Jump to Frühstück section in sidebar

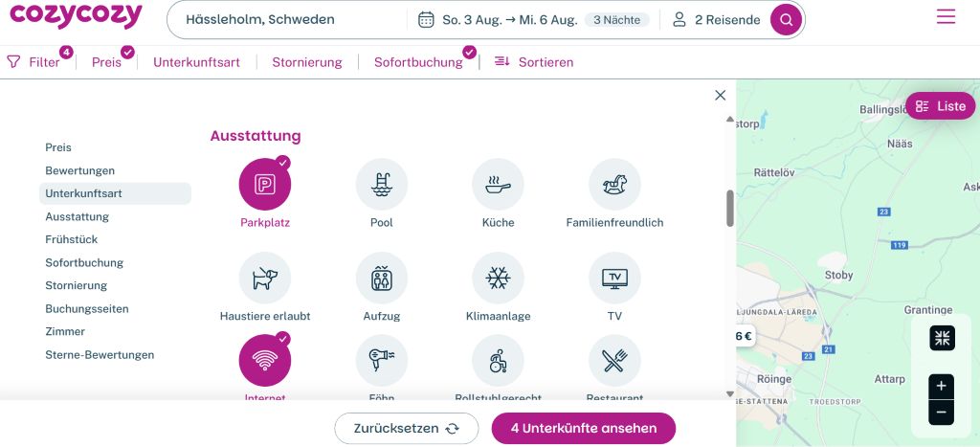coord(72,239)
